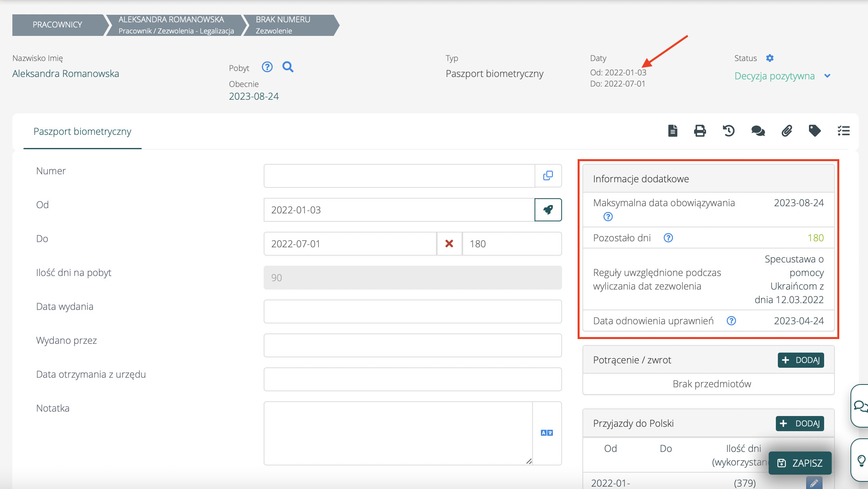
Task: Open the comments chat icon
Action: [x=758, y=131]
